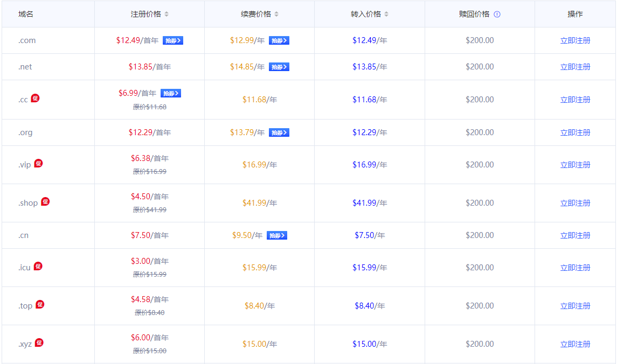
Task: Click register link for .cn domain
Action: 575,235
